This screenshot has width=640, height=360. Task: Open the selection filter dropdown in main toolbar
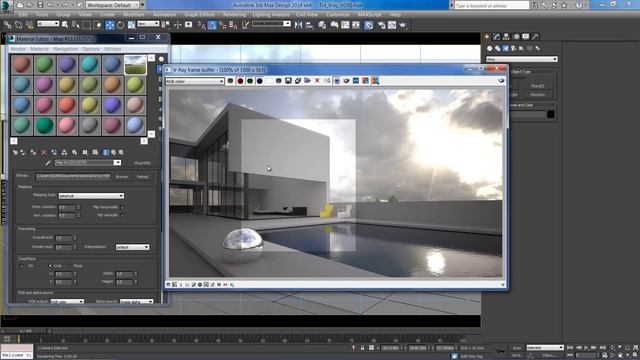coord(48,24)
